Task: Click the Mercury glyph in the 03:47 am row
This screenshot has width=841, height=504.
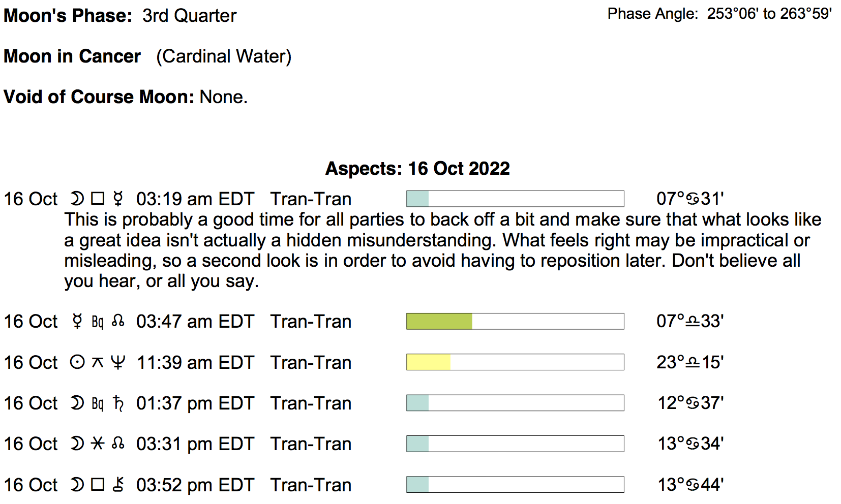Action: coord(77,321)
